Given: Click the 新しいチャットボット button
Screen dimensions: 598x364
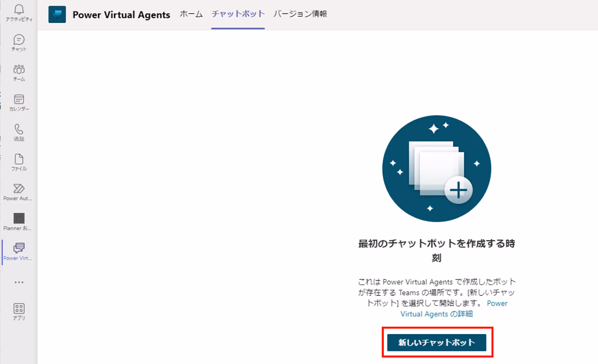Looking at the screenshot, I should tap(437, 342).
